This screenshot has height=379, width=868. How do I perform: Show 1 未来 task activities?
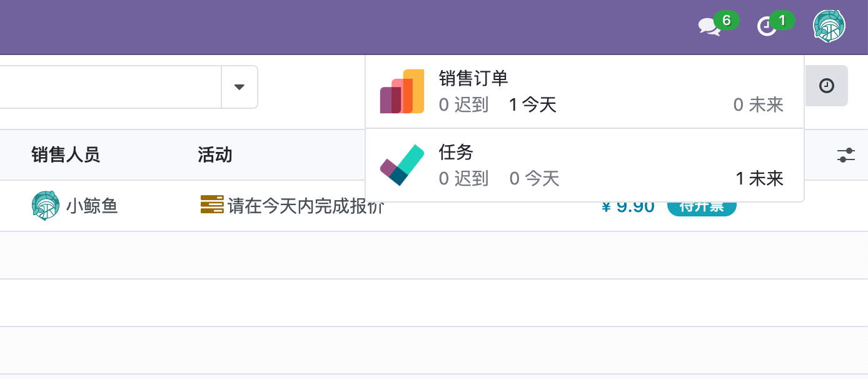point(759,179)
